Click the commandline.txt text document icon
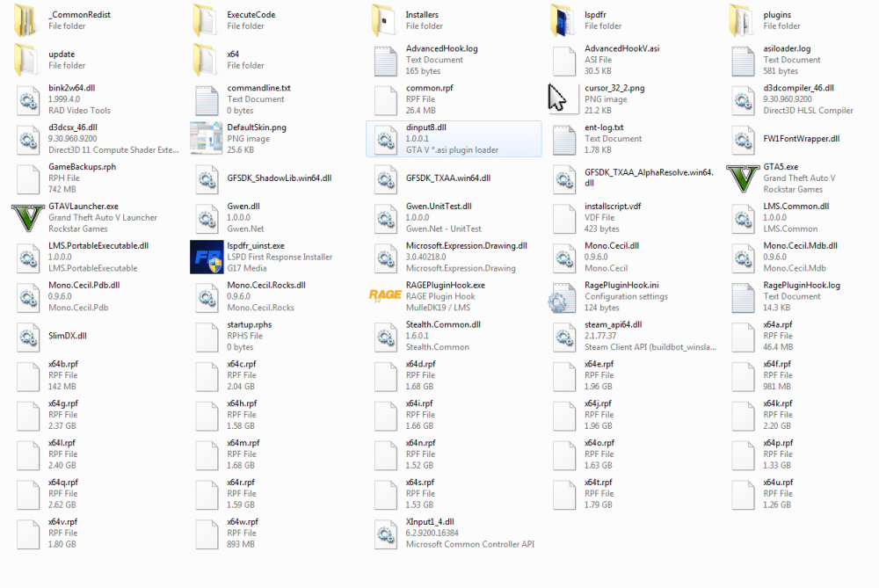 click(x=206, y=99)
